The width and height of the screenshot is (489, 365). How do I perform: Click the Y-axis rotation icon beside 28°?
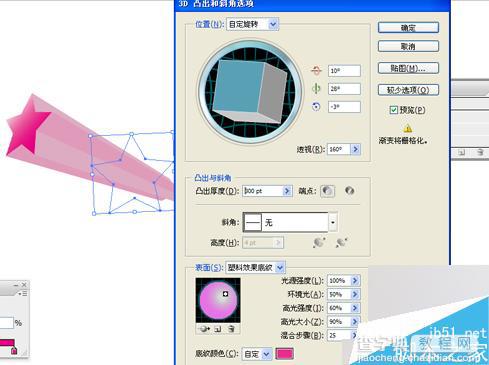(316, 89)
